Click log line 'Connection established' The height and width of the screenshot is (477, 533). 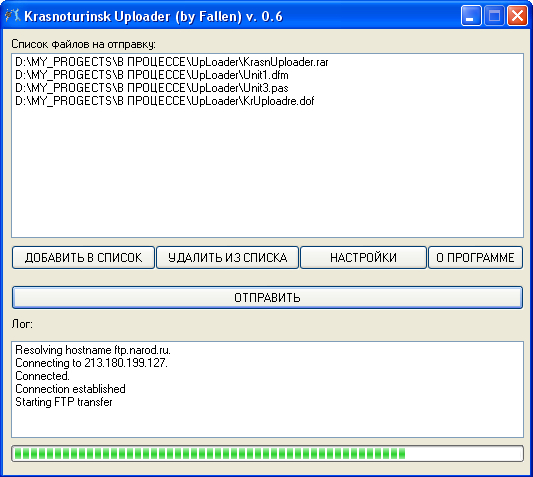pyautogui.click(x=70, y=389)
